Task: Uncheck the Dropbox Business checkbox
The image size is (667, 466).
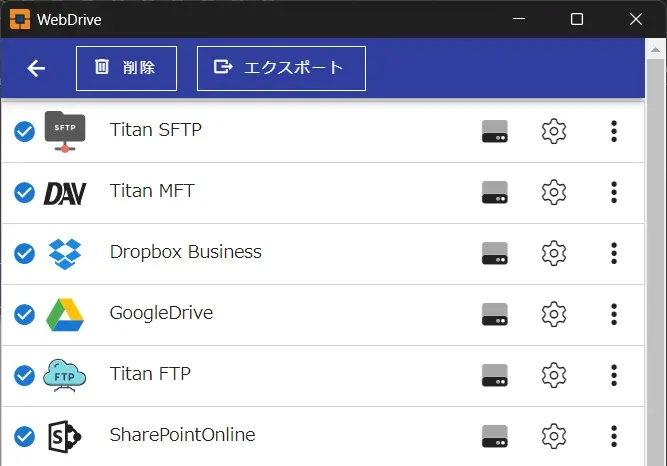Action: [25, 254]
